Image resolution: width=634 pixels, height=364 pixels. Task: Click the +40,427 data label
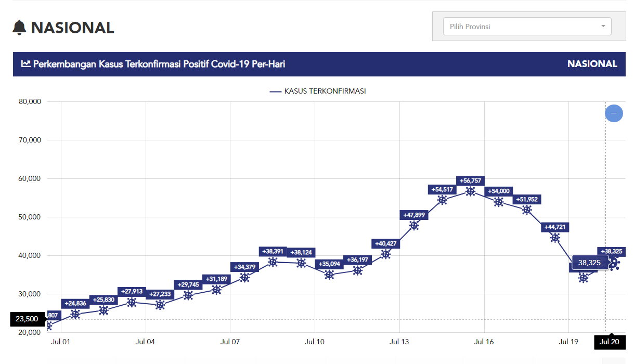click(385, 244)
